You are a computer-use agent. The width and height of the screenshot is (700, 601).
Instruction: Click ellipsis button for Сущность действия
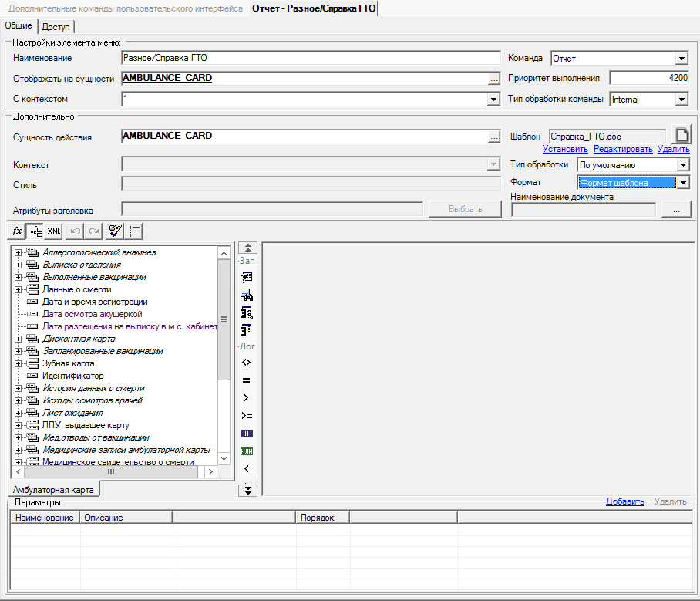click(x=493, y=137)
